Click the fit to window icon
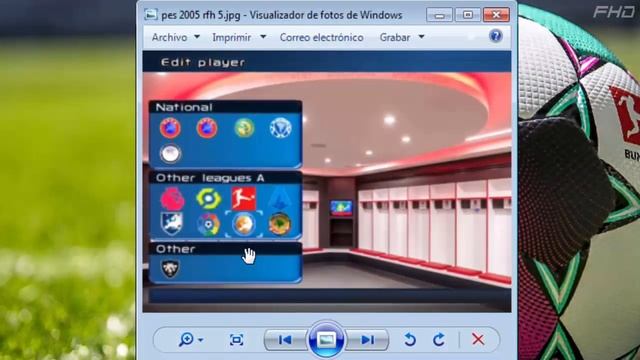The width and height of the screenshot is (640, 360). pos(236,340)
